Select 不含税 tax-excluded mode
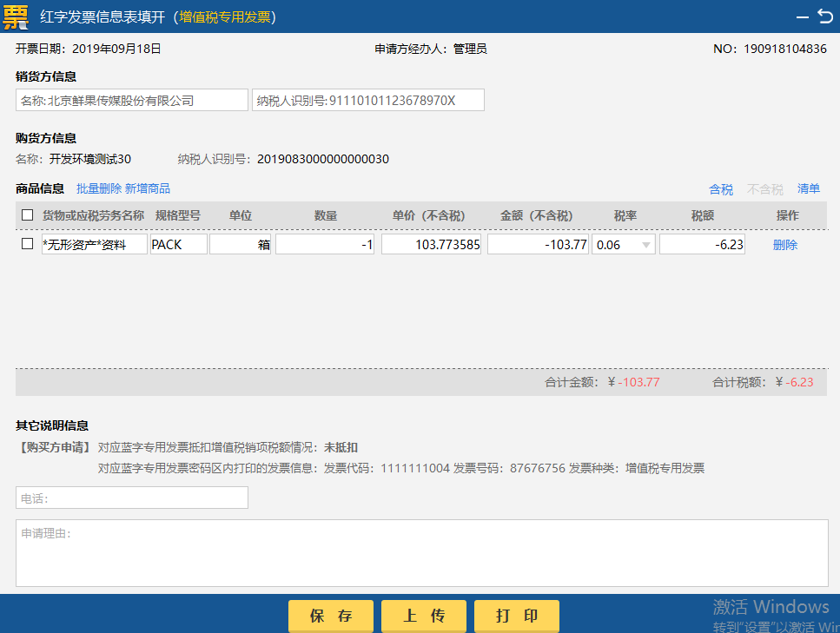Viewport: 840px width, 633px height. [x=764, y=188]
